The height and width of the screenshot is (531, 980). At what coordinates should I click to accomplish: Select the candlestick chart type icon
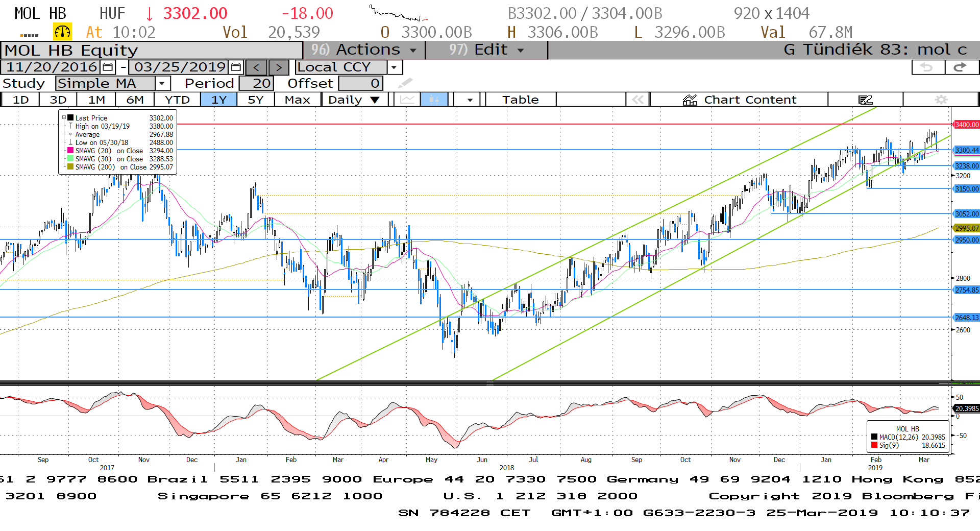(434, 100)
